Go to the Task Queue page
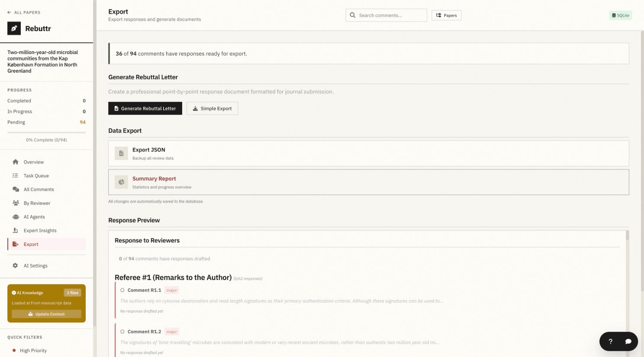The width and height of the screenshot is (644, 357). click(x=36, y=176)
